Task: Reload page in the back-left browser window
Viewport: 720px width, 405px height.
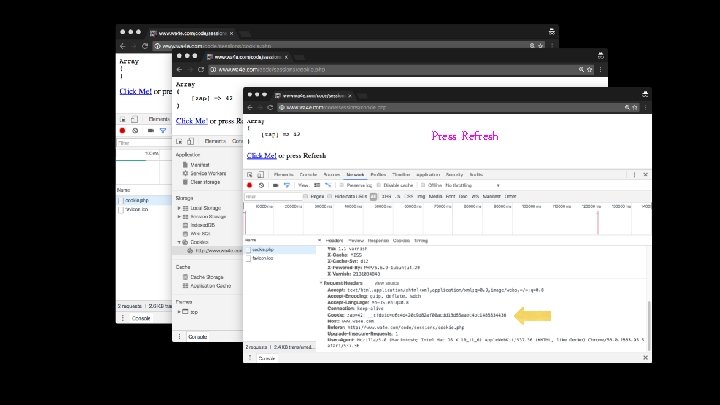Action: point(145,46)
